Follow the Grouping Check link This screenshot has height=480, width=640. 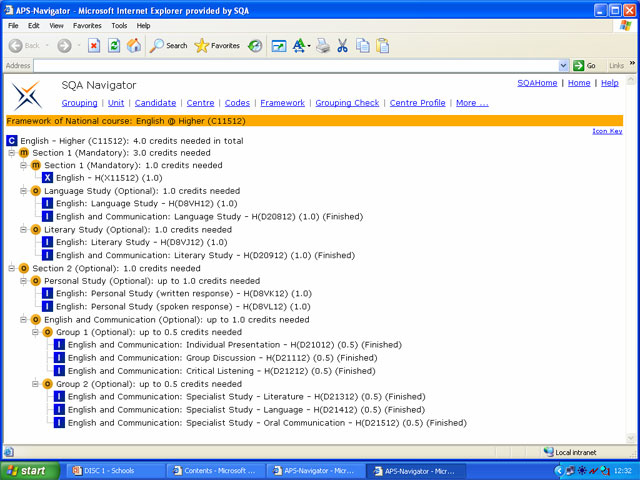coord(347,103)
